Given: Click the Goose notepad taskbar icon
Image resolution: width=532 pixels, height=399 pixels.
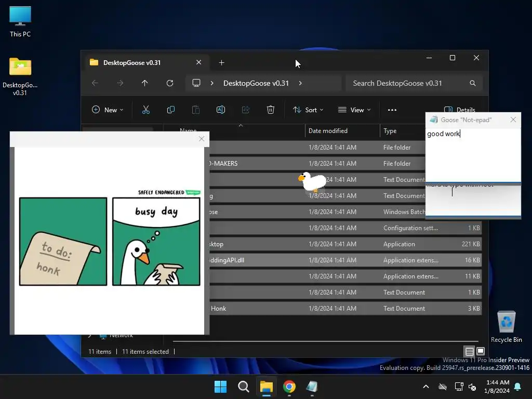Looking at the screenshot, I should click(312, 387).
